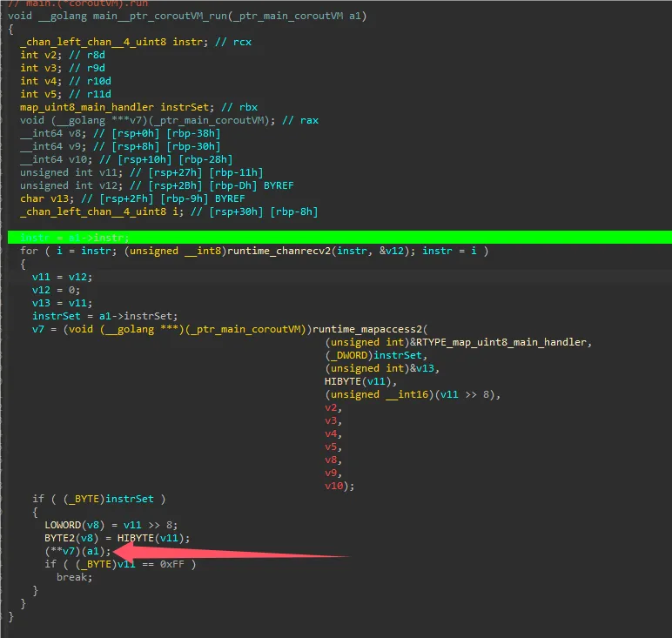672x638 pixels.
Task: Click declaration 'int v2; // r8d'
Action: 63,55
